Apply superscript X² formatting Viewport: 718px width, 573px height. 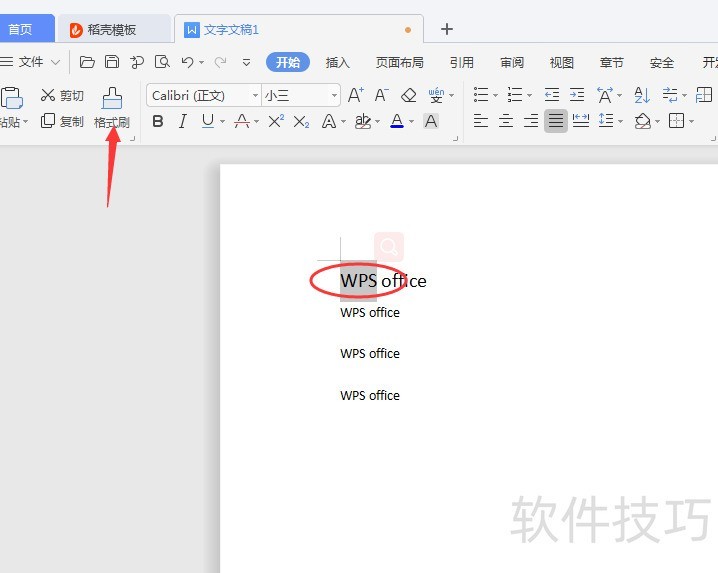point(276,121)
